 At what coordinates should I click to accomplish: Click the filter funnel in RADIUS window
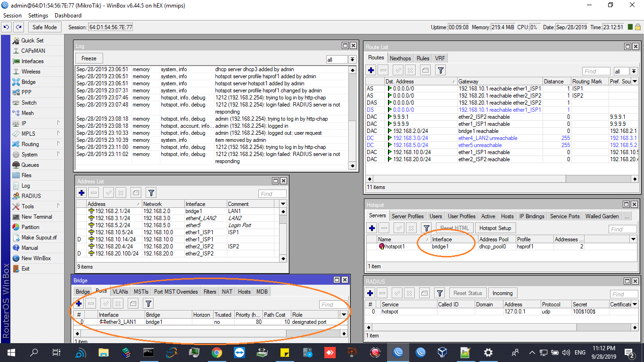pos(439,293)
